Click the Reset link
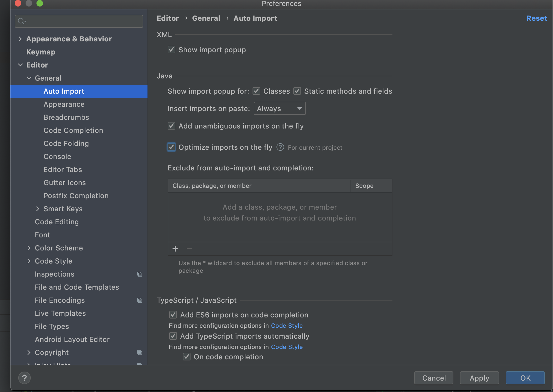The image size is (553, 392). coord(536,18)
